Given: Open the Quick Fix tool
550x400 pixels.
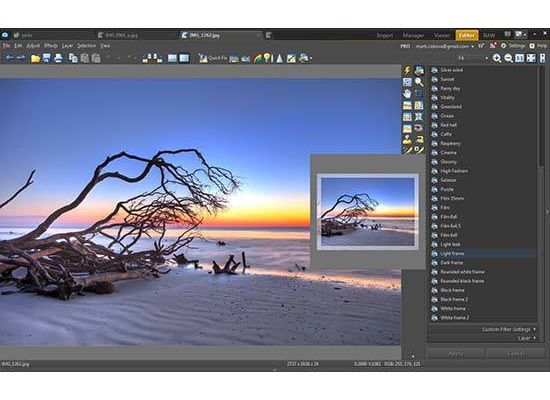Looking at the screenshot, I should pos(213,58).
